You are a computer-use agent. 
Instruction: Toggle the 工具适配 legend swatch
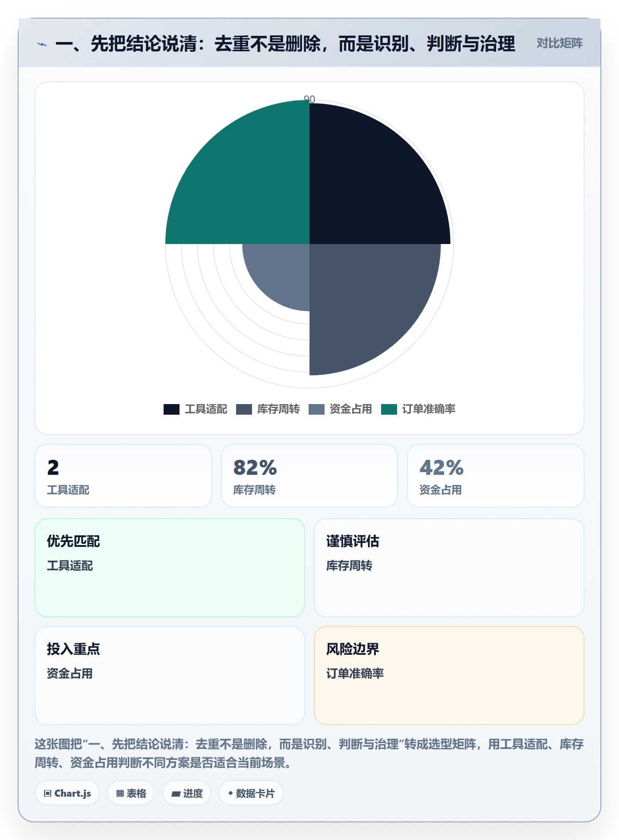point(172,409)
